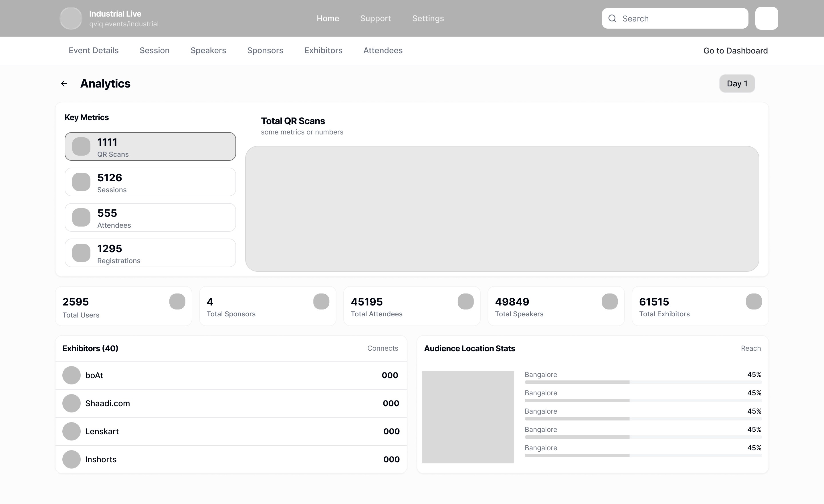The width and height of the screenshot is (824, 504).
Task: Click the search magnifier icon
Action: [x=612, y=18]
